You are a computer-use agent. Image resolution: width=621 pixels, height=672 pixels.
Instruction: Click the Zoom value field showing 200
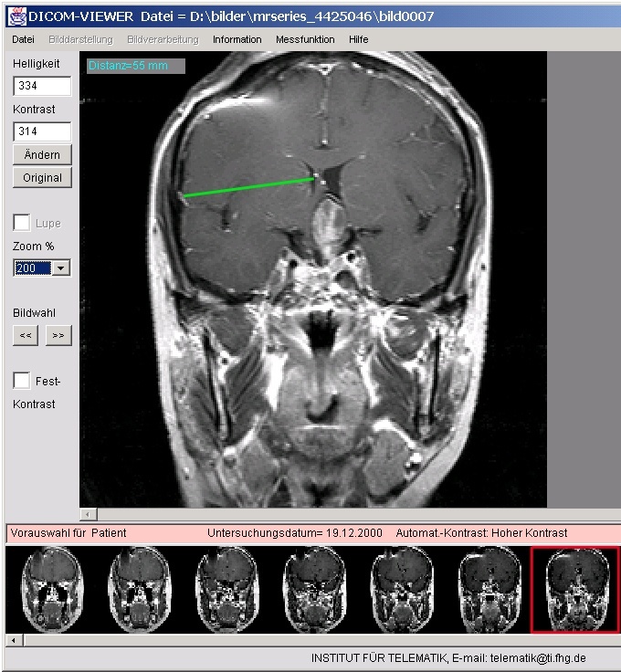pyautogui.click(x=32, y=268)
